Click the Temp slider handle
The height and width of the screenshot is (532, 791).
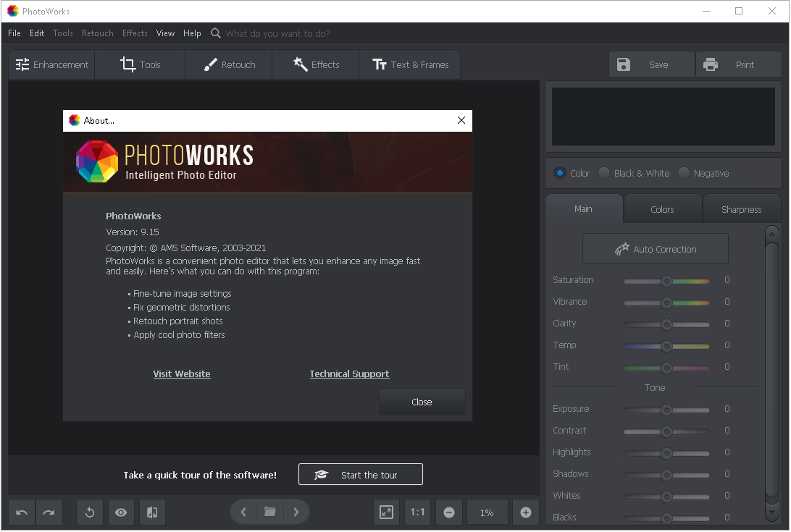click(x=666, y=346)
